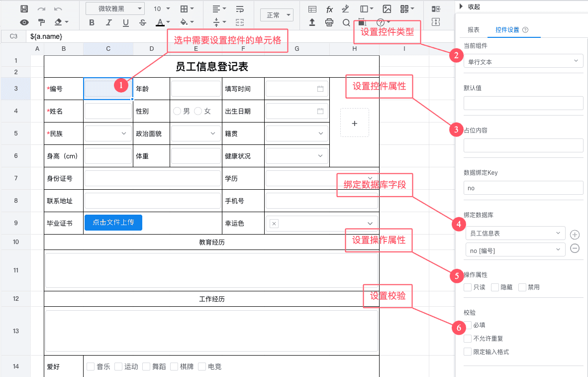The image size is (588, 377).
Task: Click the 占位内容 input field
Action: (x=523, y=145)
